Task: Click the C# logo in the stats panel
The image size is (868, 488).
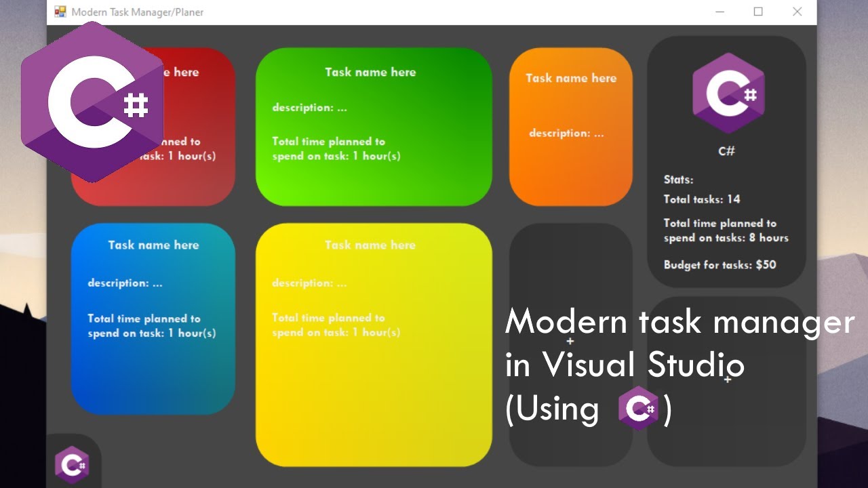Action: (728, 93)
